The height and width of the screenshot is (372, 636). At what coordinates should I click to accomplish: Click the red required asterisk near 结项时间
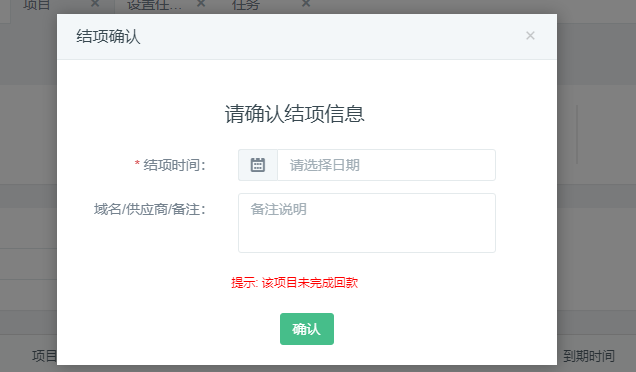pos(137,164)
